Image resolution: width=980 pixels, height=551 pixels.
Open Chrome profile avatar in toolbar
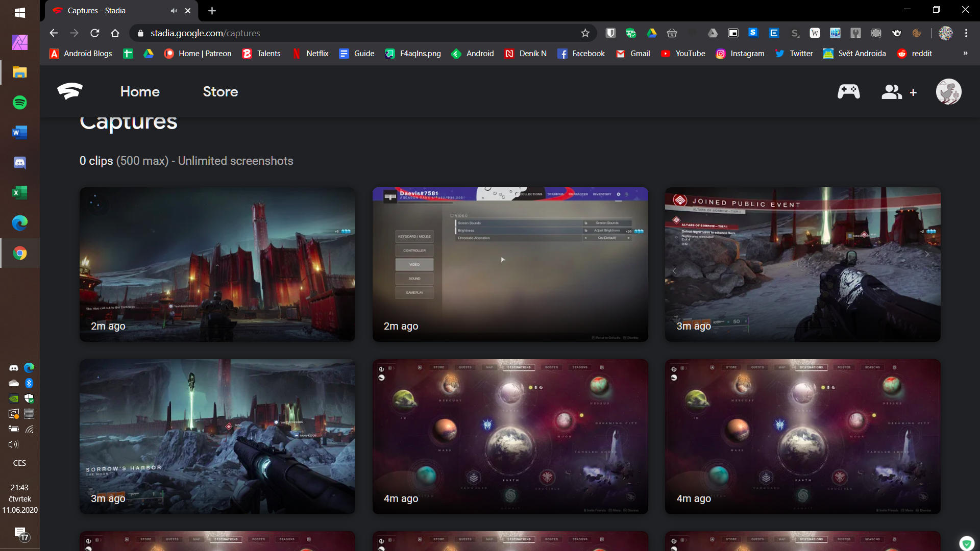pos(945,33)
